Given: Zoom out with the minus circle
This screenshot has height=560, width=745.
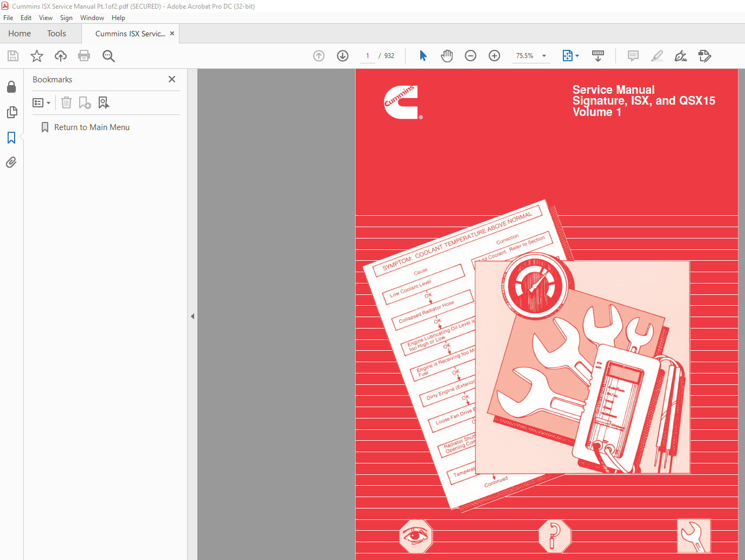Looking at the screenshot, I should 471,56.
